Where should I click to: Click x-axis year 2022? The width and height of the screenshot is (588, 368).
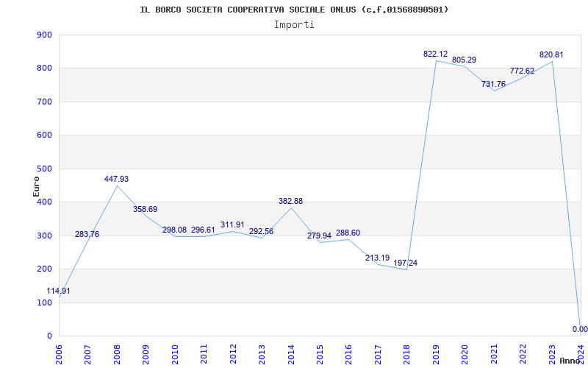click(523, 354)
